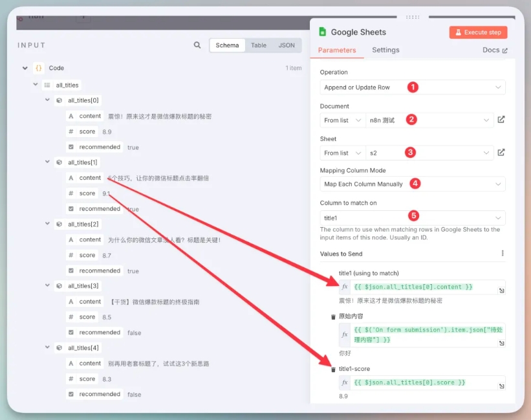The width and height of the screenshot is (531, 420).
Task: Click the number type icon for score under all_titles[4]
Action: click(70, 379)
